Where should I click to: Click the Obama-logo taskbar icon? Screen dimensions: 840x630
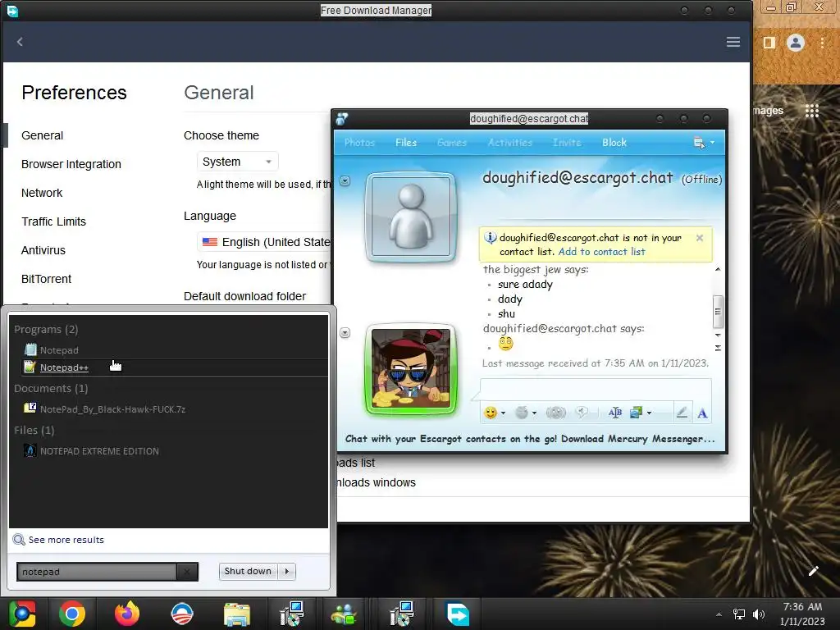click(182, 614)
